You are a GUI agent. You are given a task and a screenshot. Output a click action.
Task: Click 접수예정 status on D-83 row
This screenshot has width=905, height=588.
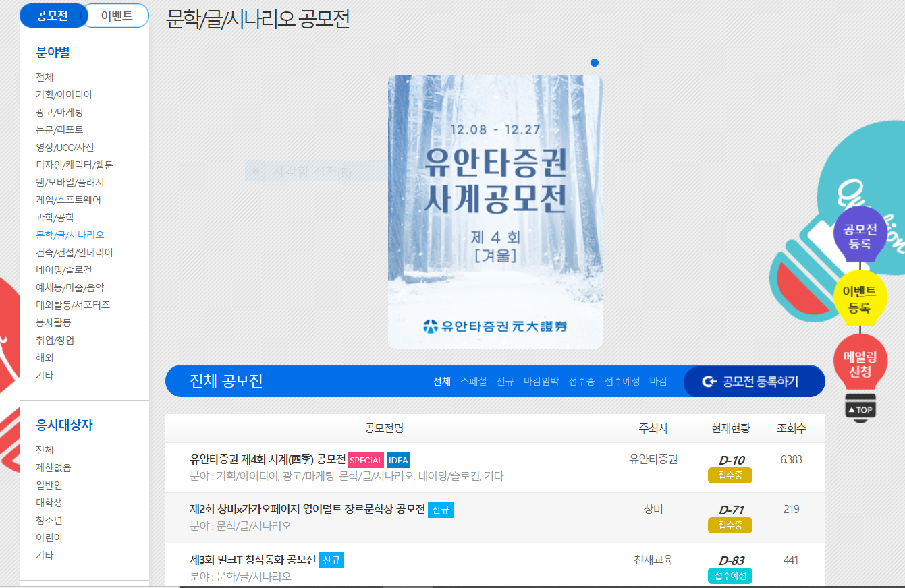coord(730,576)
